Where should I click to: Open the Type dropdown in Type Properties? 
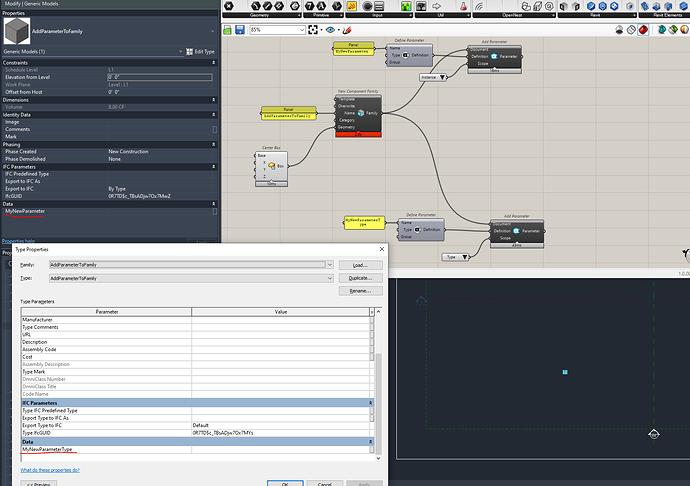click(330, 278)
